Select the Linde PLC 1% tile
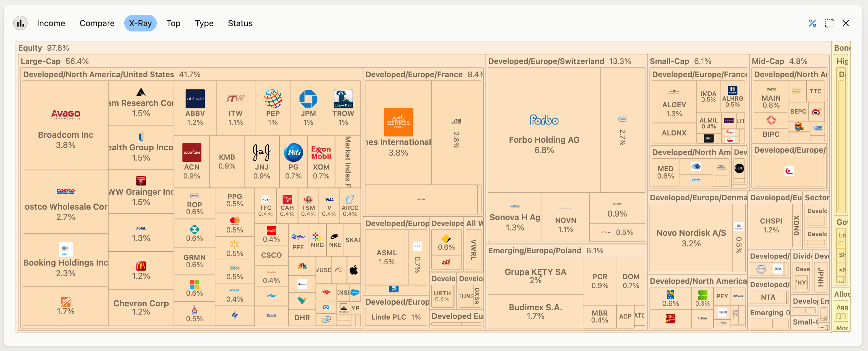868x351 pixels. 396,317
